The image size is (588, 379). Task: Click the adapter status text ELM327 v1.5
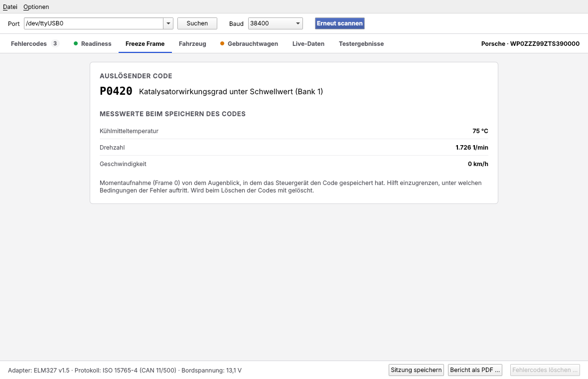(39, 371)
